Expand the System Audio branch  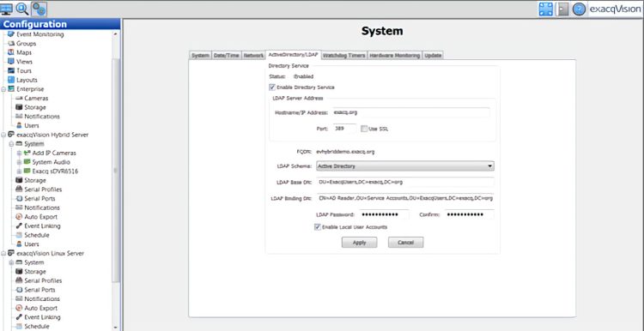19,162
